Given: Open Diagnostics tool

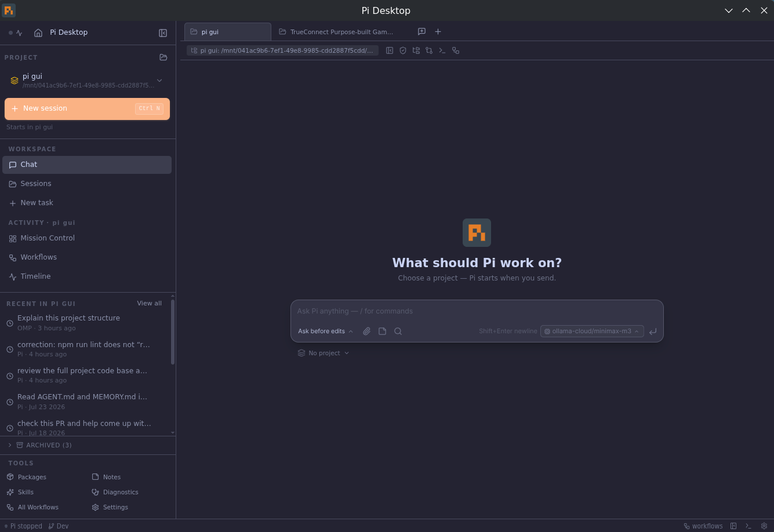Looking at the screenshot, I should tap(115, 492).
